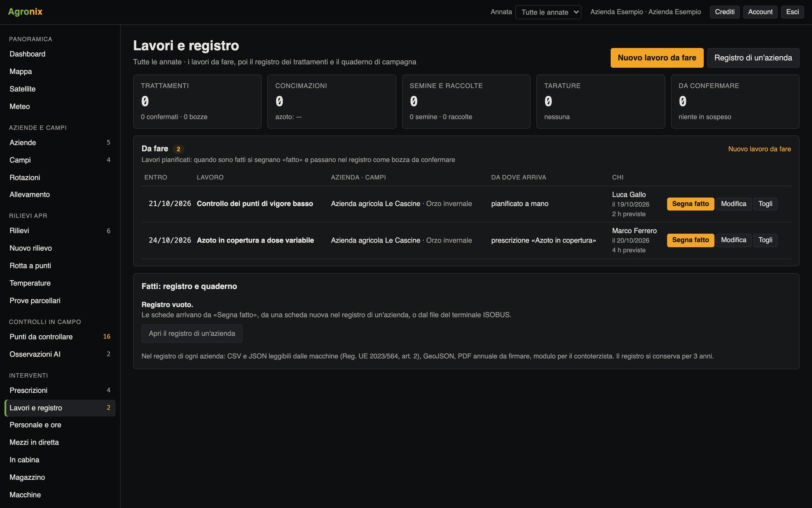Open Campi in the sidebar
This screenshot has width=812, height=508.
tap(60, 160)
